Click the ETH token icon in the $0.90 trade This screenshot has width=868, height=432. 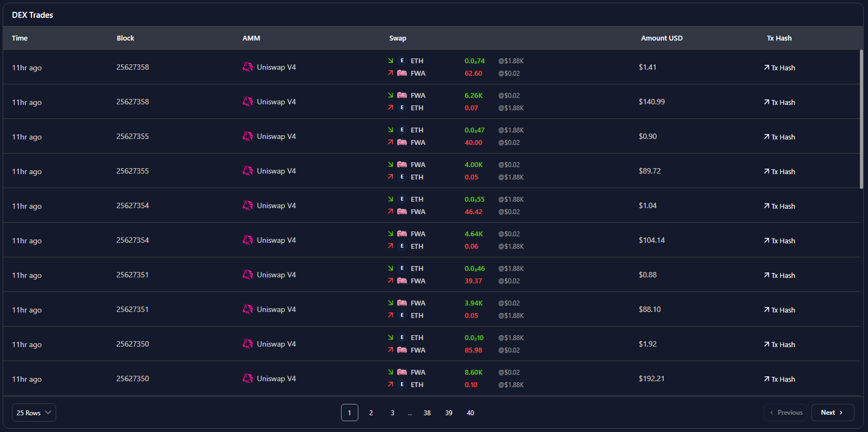402,130
